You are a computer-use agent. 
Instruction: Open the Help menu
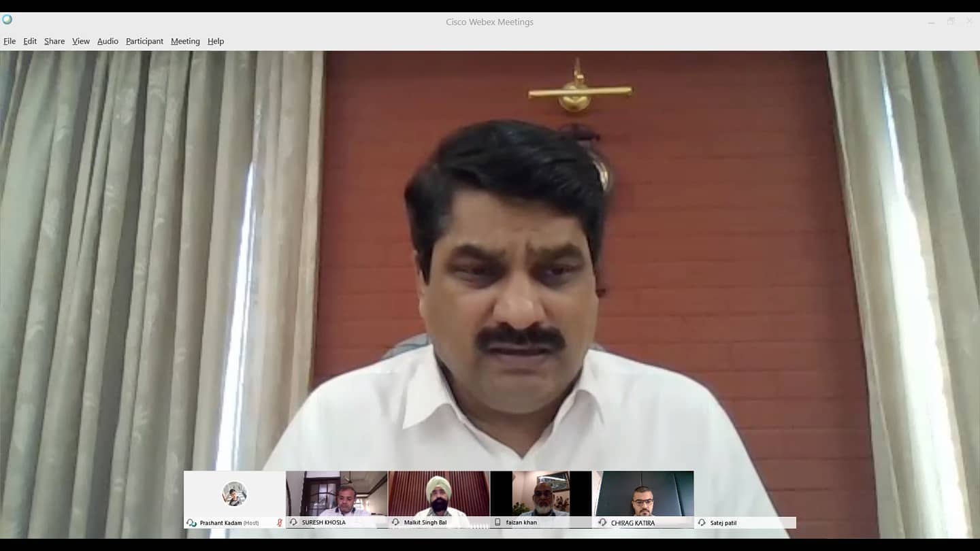point(216,41)
